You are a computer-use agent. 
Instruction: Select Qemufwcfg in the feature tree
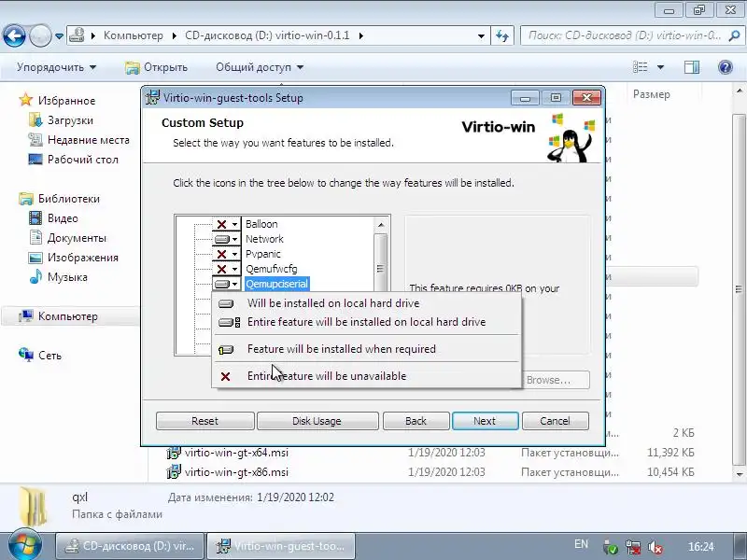tap(271, 269)
